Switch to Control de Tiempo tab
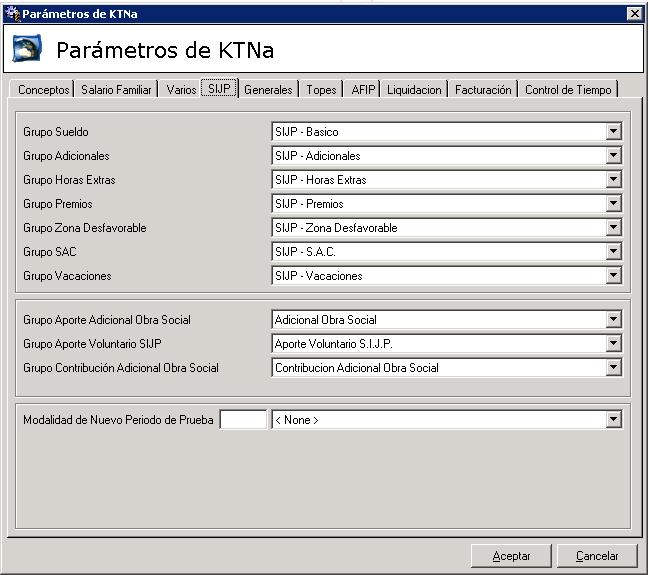650x575 pixels. 568,90
